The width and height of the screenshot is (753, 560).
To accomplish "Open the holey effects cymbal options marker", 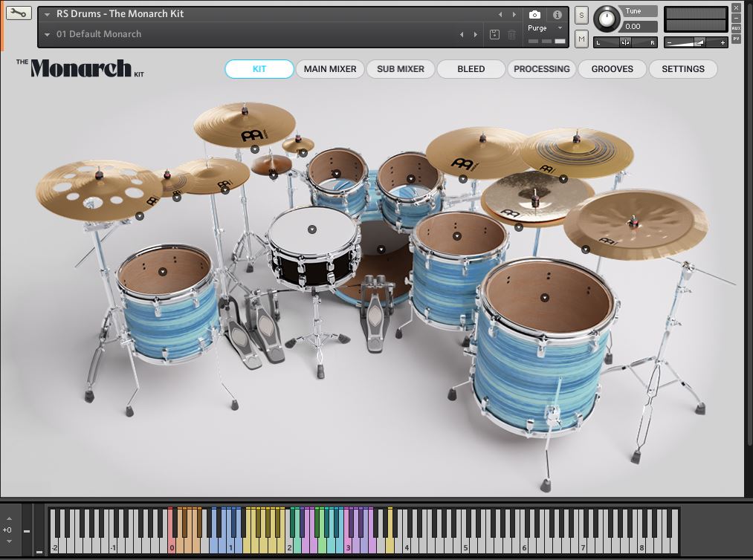I will click(x=139, y=216).
